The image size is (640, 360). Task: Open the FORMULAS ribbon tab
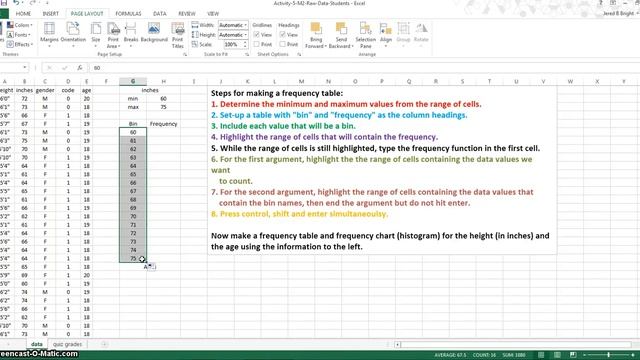coord(128,13)
